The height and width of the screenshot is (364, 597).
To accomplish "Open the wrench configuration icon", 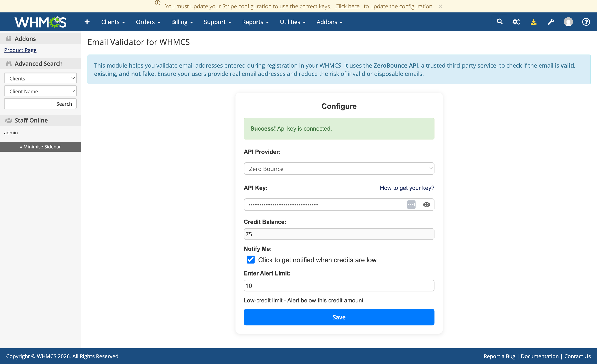I will point(551,22).
